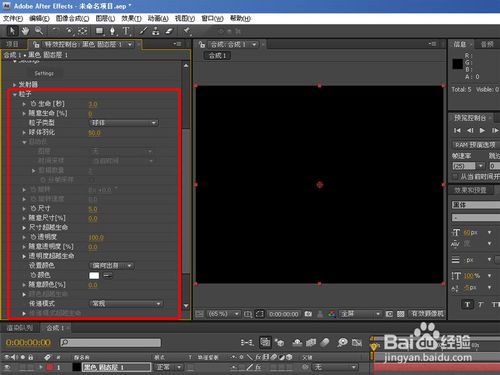Click the 合成 1 flowchart button
The height and width of the screenshot is (375, 500).
tap(217, 56)
